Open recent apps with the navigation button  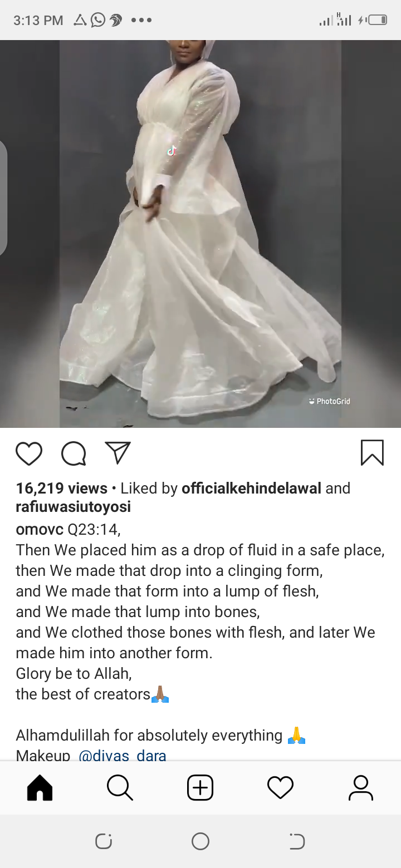point(104,841)
